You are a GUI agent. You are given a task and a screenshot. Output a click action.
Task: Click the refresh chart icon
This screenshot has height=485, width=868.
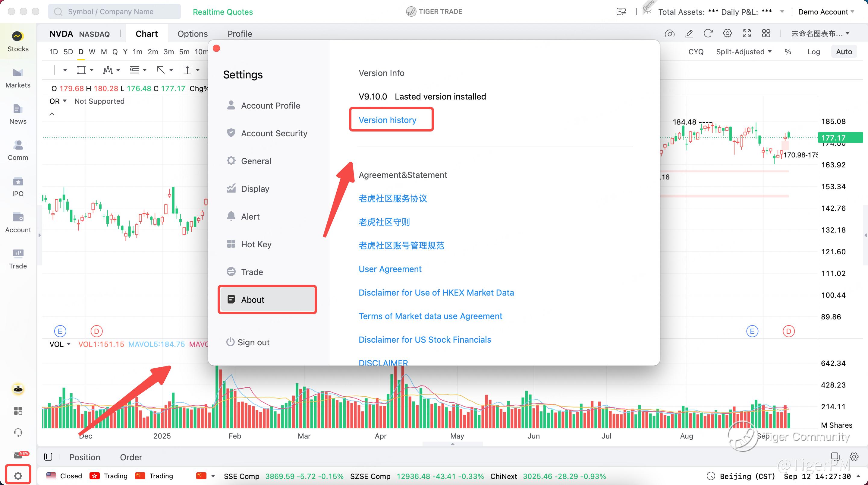[708, 33]
